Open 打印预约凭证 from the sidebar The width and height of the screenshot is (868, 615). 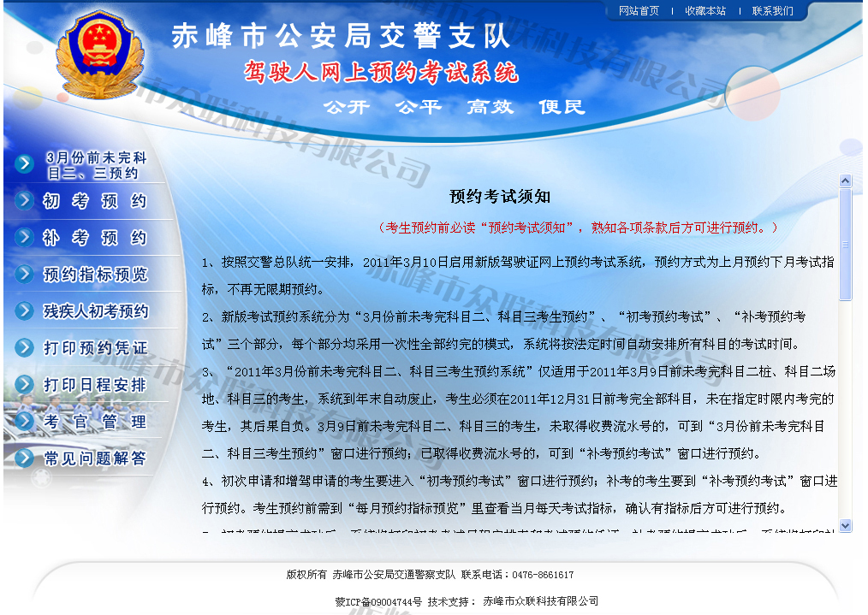(96, 348)
